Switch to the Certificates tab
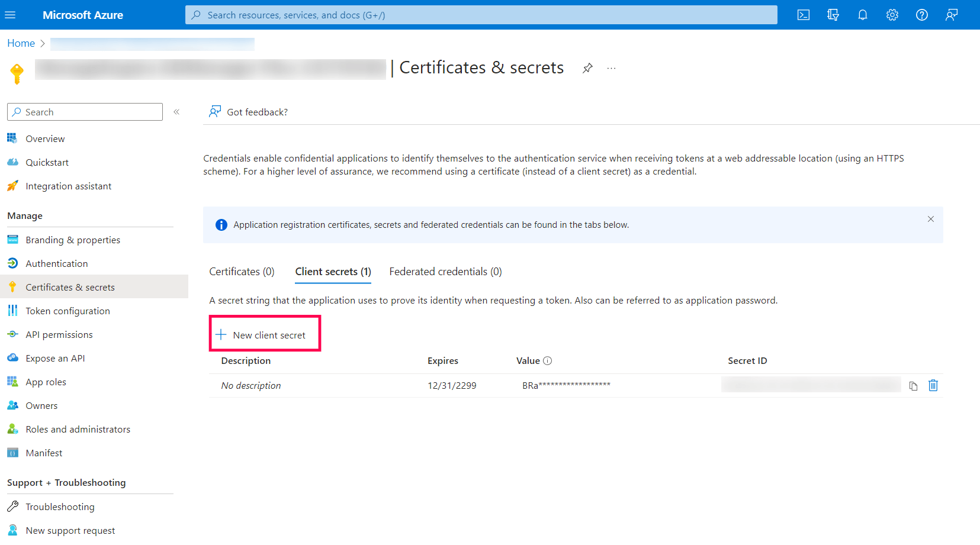The height and width of the screenshot is (545, 980). tap(242, 271)
